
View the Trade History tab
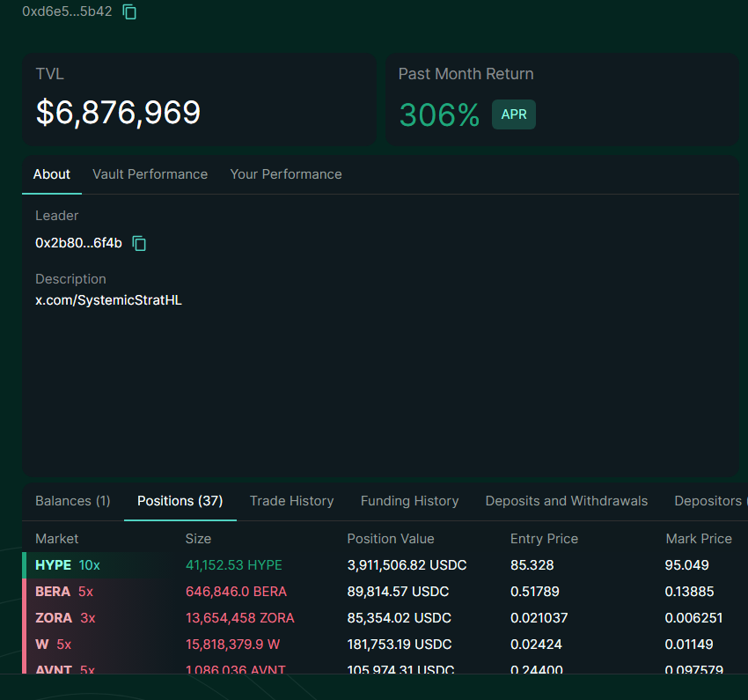(291, 500)
